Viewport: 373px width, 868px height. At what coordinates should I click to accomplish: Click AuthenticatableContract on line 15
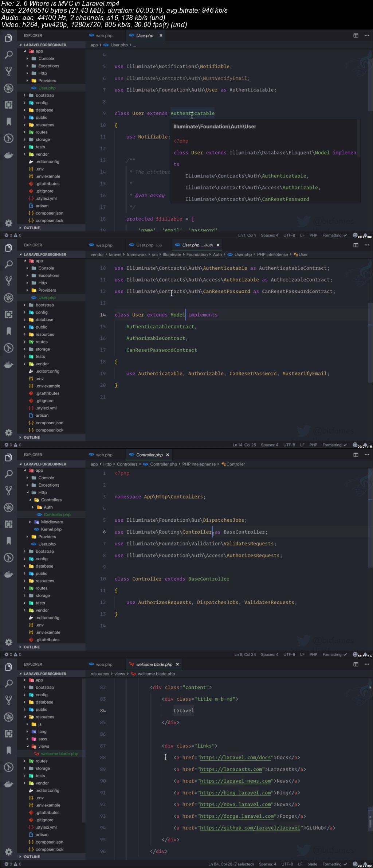pyautogui.click(x=160, y=326)
